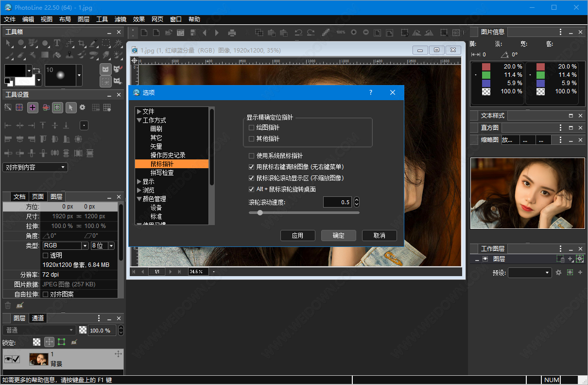Click the 应用 button
Screen dimensions: 588x385
coord(297,235)
